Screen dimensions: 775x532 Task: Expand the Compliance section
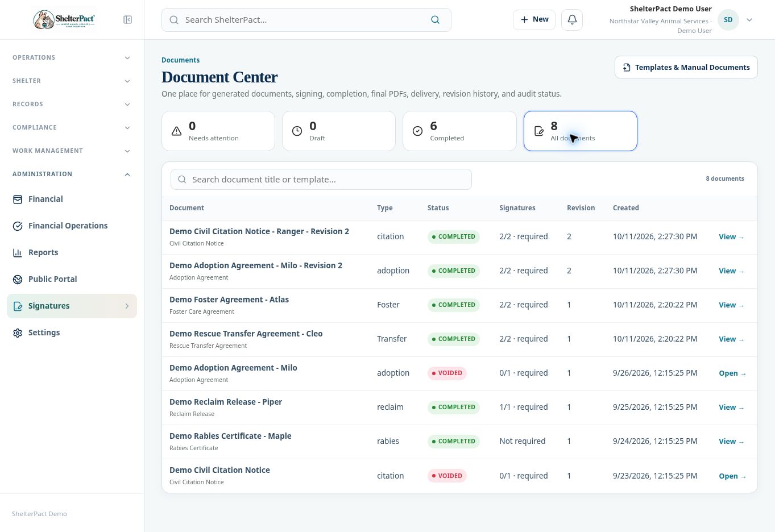(72, 127)
